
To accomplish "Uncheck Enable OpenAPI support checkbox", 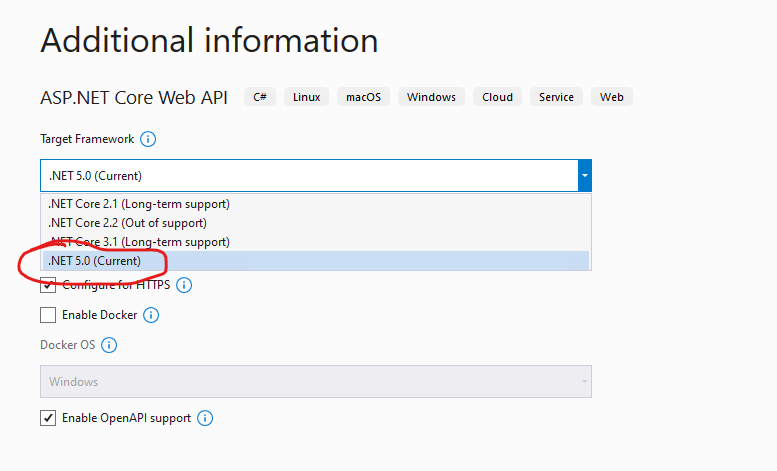I will pyautogui.click(x=48, y=418).
